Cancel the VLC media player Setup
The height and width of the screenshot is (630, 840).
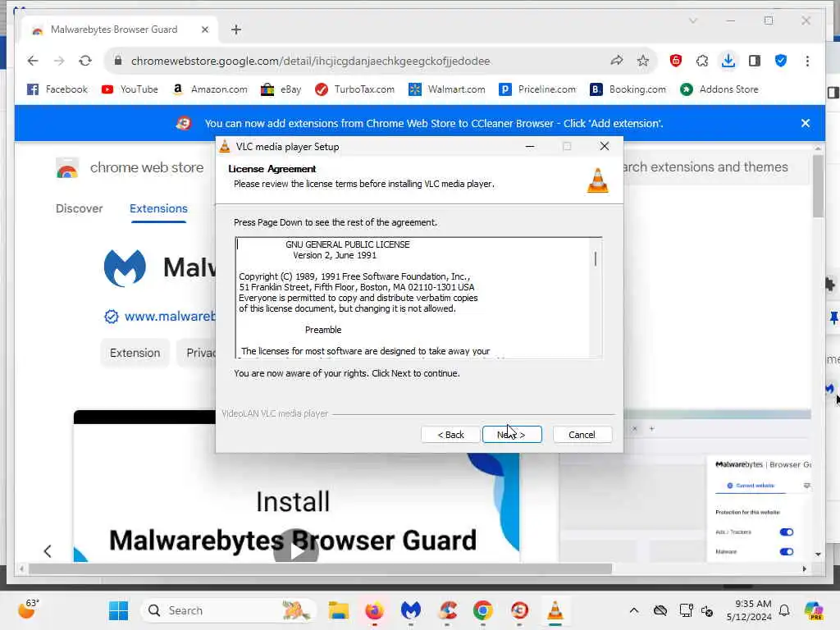pyautogui.click(x=582, y=435)
